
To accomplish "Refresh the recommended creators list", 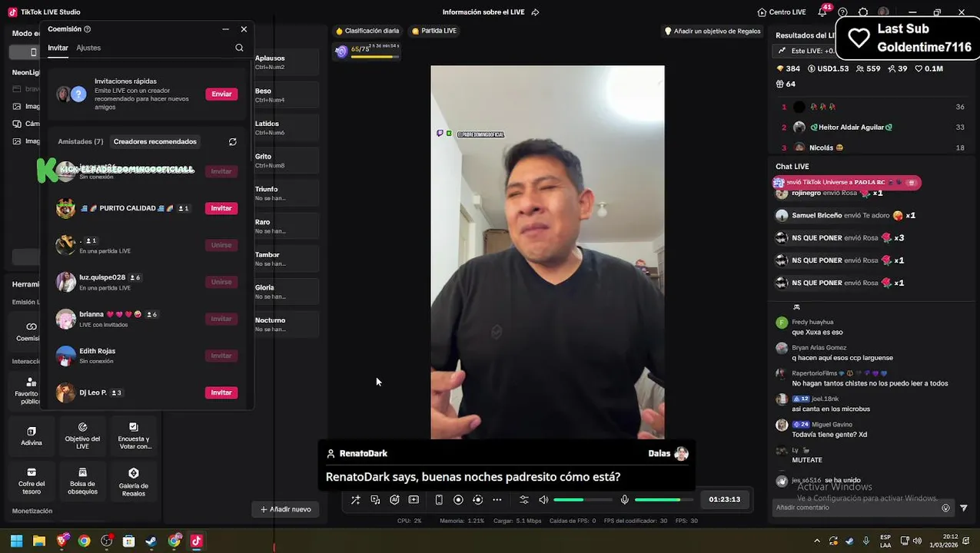I will (x=233, y=142).
